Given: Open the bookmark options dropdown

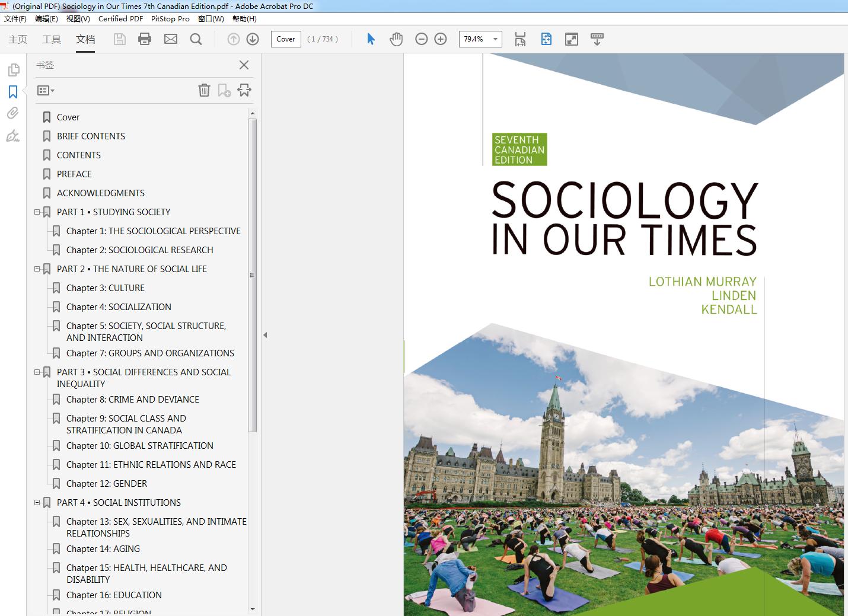Looking at the screenshot, I should click(x=46, y=91).
